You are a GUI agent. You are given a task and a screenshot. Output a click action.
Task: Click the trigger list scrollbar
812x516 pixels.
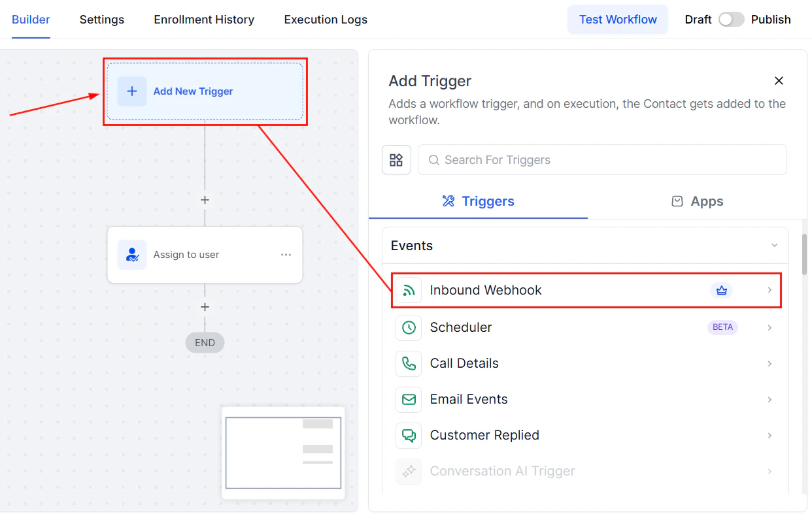(x=804, y=261)
